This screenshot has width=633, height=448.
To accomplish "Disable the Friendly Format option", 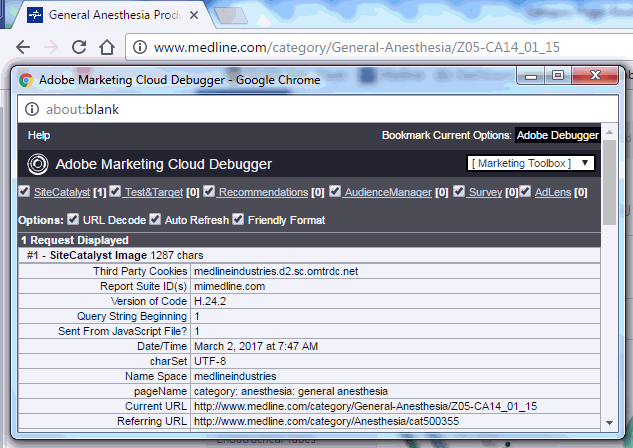I will 238,219.
